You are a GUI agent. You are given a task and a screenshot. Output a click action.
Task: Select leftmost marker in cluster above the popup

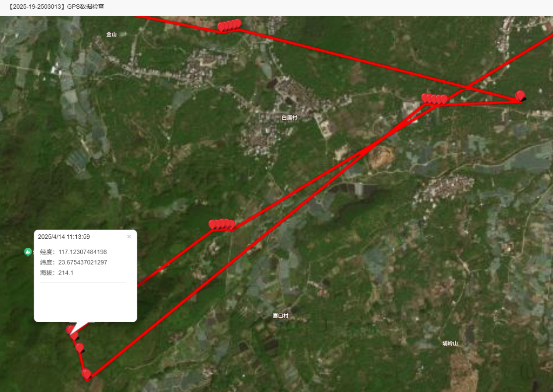pyautogui.click(x=213, y=224)
